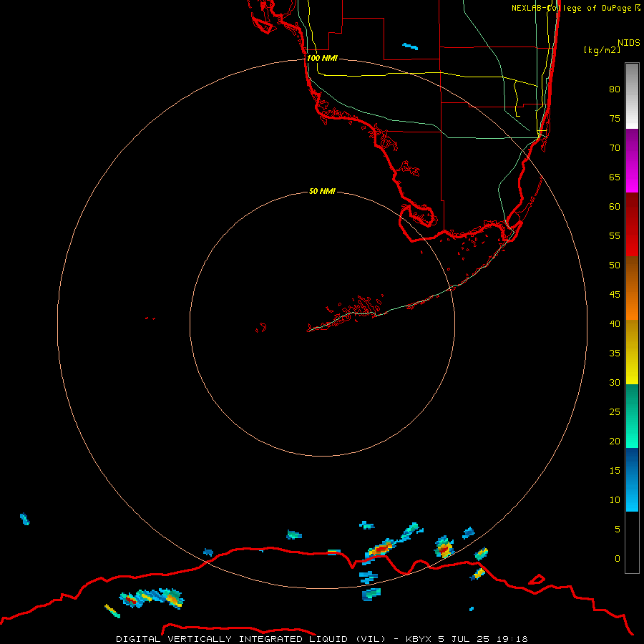
Task: Click the diagonal yellow streak echo at lower left
Action: click(x=112, y=611)
